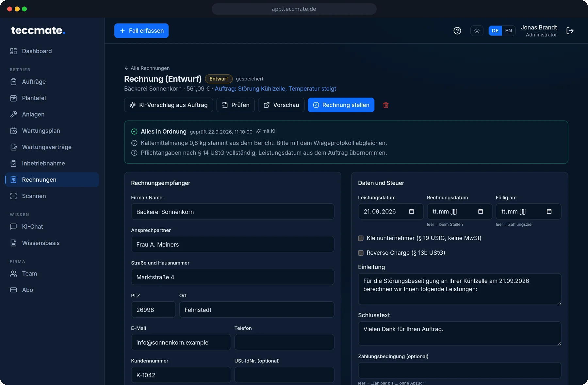The height and width of the screenshot is (385, 588).
Task: Click the logout icon next to Jonas Brandt
Action: tap(570, 31)
